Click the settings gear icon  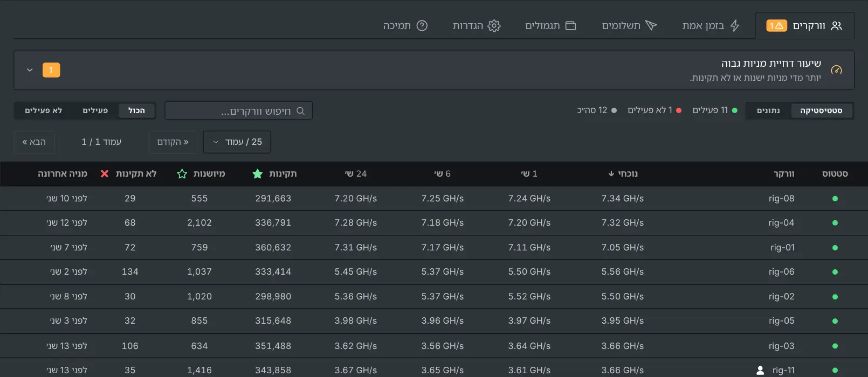[494, 26]
